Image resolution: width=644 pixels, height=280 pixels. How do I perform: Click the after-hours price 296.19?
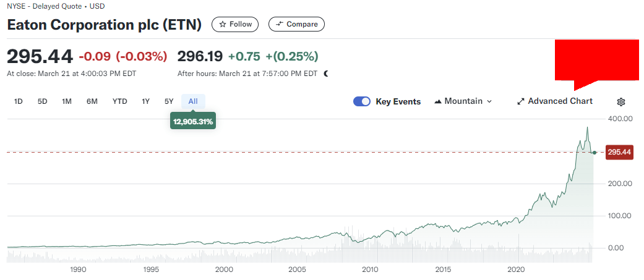pos(200,56)
